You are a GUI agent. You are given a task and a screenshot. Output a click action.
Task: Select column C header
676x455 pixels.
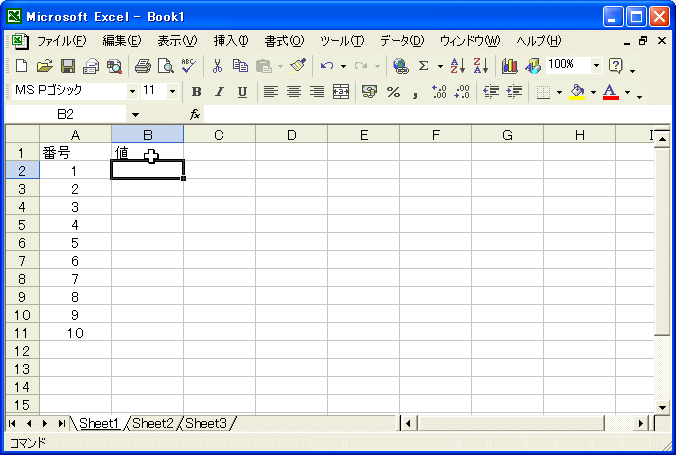(219, 135)
